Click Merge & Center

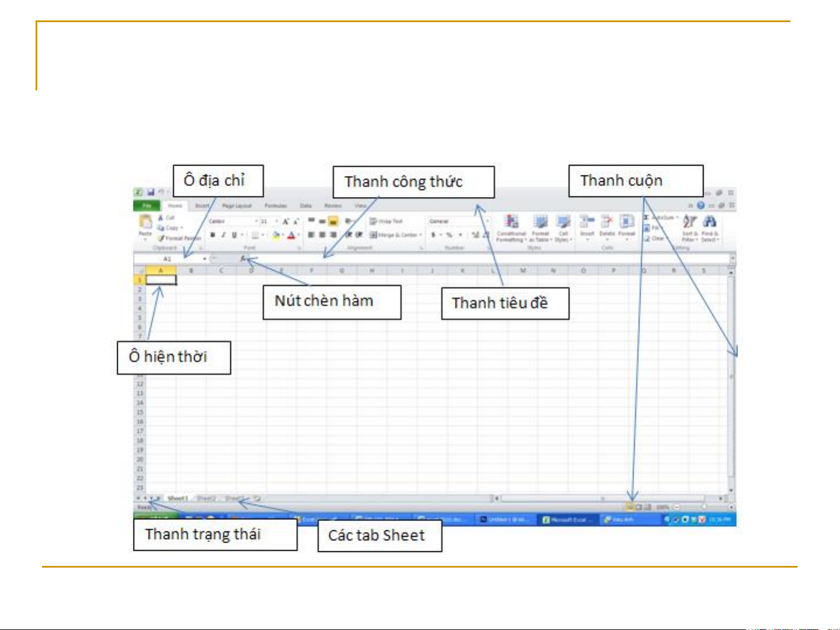pos(396,235)
